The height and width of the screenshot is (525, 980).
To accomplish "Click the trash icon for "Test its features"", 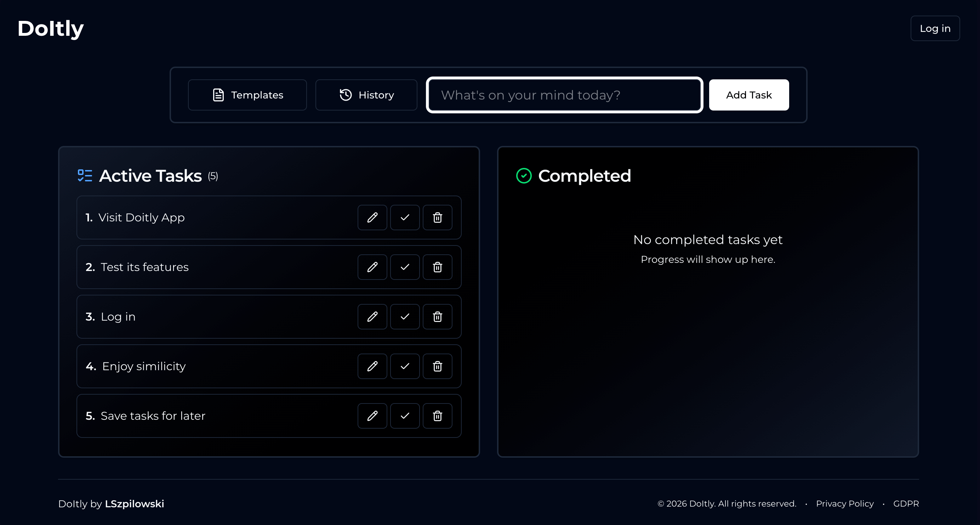I will tap(437, 267).
